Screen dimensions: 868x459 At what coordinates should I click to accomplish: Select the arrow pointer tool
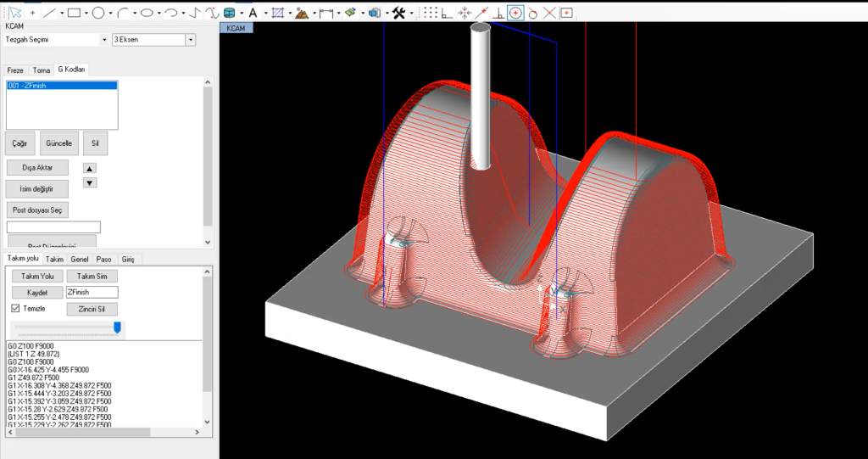[14, 13]
